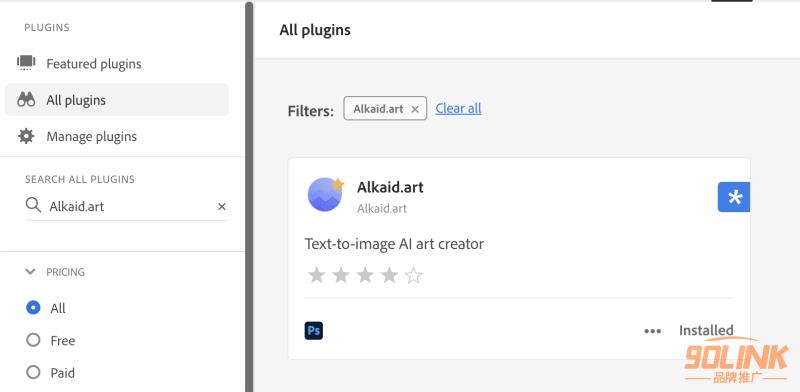The height and width of the screenshot is (392, 800).
Task: Click the Clear all filters link
Action: [x=458, y=109]
